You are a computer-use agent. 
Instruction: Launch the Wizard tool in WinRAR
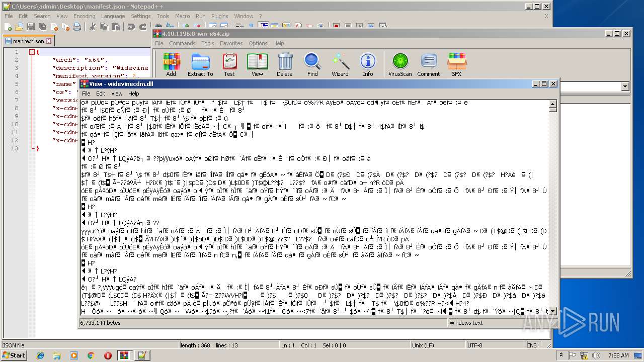(340, 64)
